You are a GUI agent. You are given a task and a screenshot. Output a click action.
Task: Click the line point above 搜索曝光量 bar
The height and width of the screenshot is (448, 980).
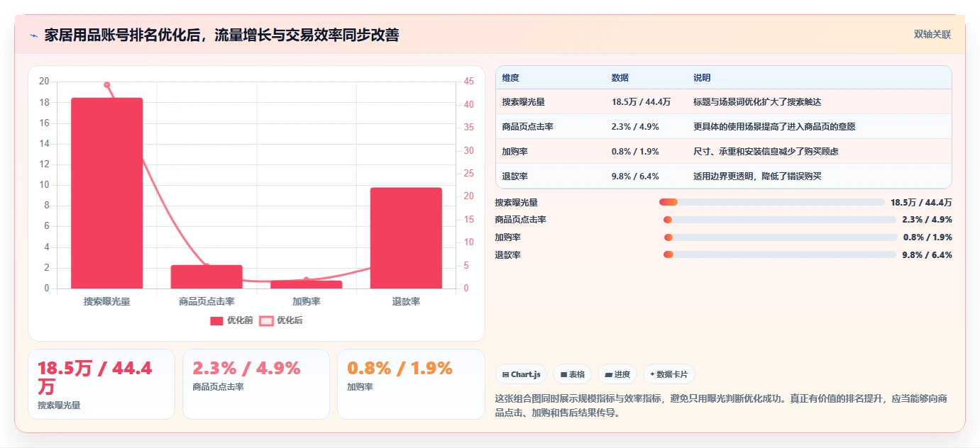tap(107, 85)
